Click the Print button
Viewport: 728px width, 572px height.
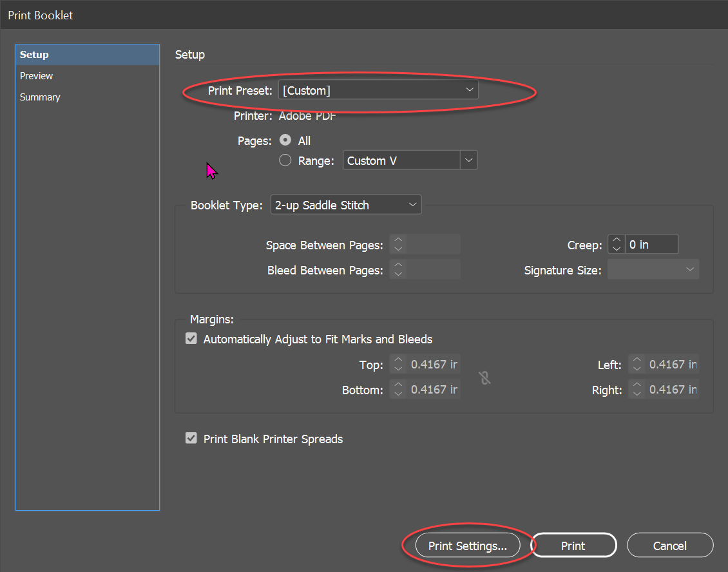click(573, 545)
